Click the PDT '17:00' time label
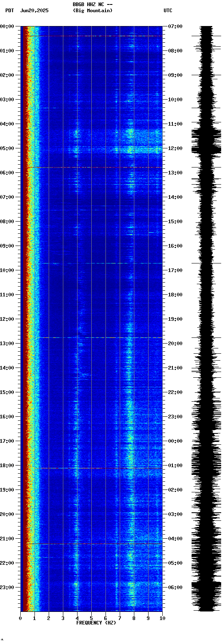The image size is (224, 644). (7, 441)
